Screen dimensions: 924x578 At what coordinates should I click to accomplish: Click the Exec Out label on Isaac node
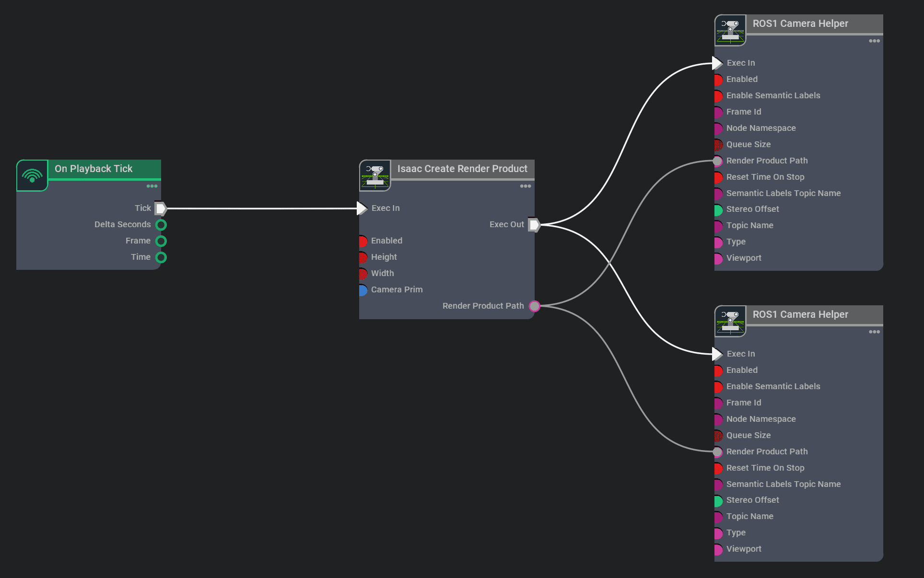tap(507, 224)
